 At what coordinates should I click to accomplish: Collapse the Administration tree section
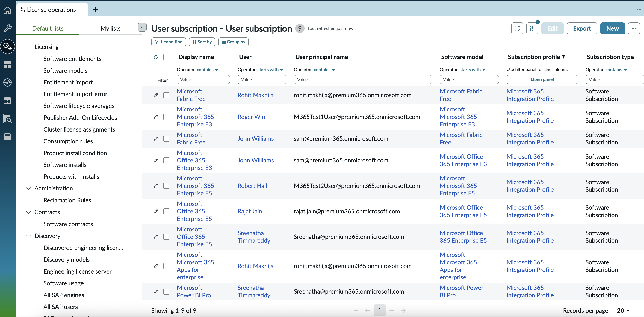pyautogui.click(x=28, y=188)
